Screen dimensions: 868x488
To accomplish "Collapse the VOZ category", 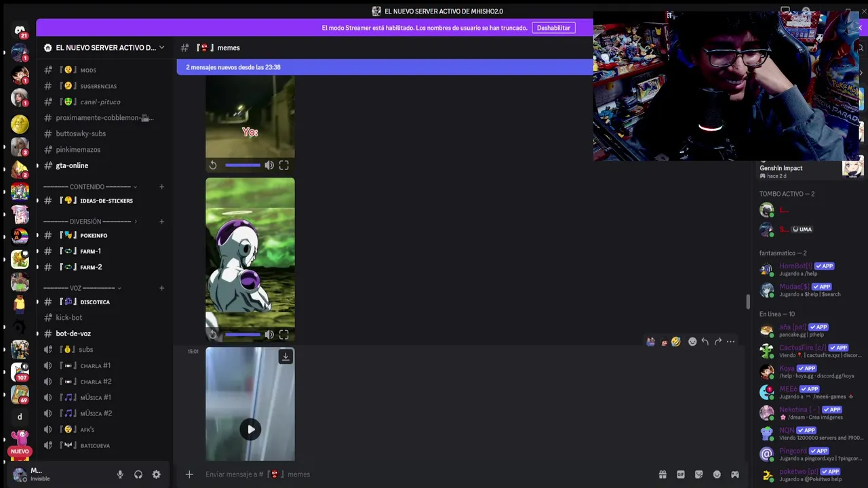I will [81, 288].
